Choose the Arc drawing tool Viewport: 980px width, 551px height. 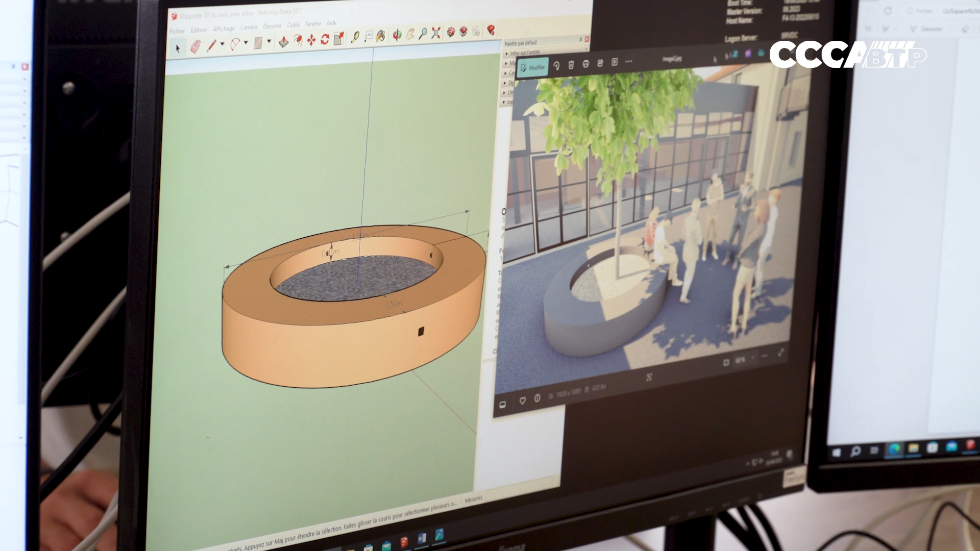(x=235, y=44)
